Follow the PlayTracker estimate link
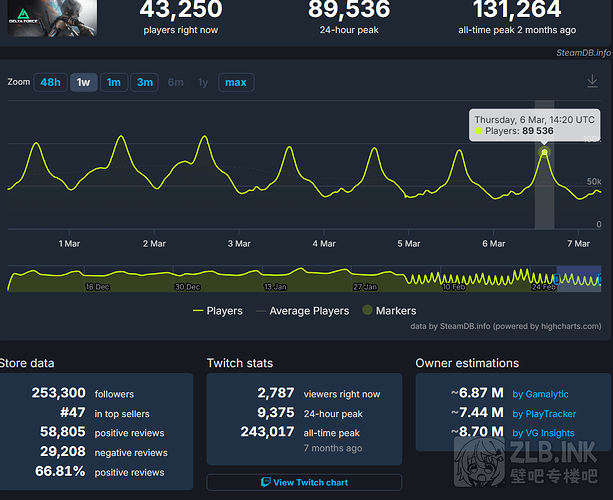This screenshot has height=500, width=613. 545,414
